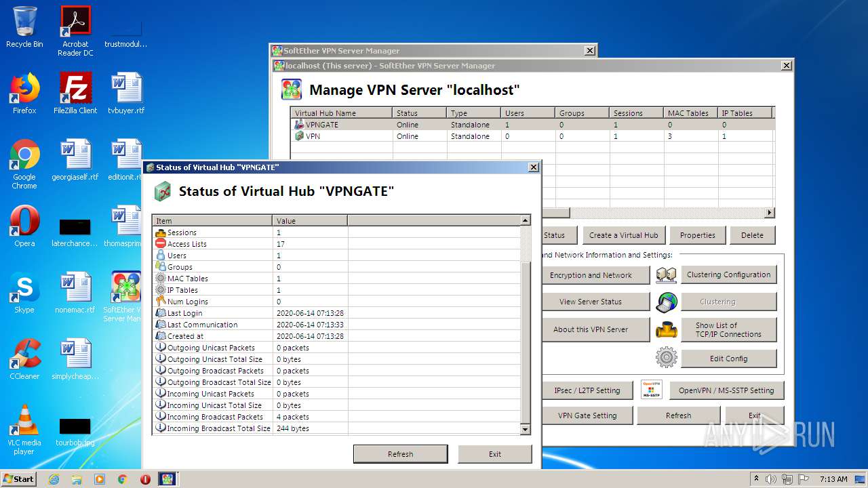
Task: Open VPN Gate Setting button
Action: pyautogui.click(x=587, y=415)
